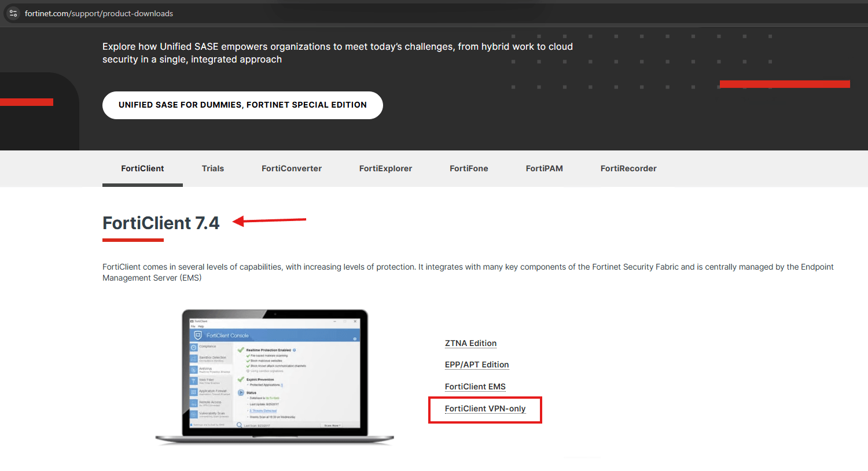Click the fortinet.com URL in address bar

99,13
